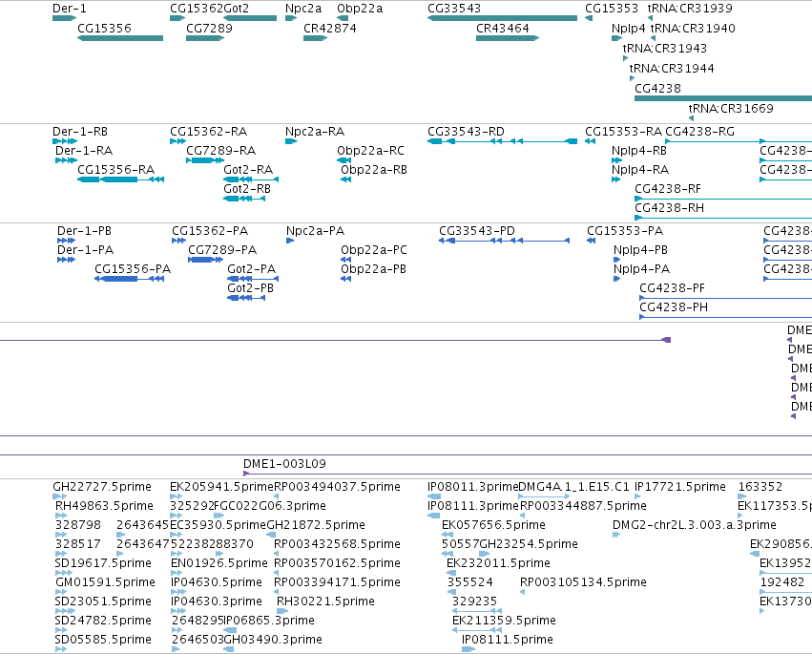The height and width of the screenshot is (654, 812).
Task: Click the Got2-RA transcript label
Action: tap(248, 169)
